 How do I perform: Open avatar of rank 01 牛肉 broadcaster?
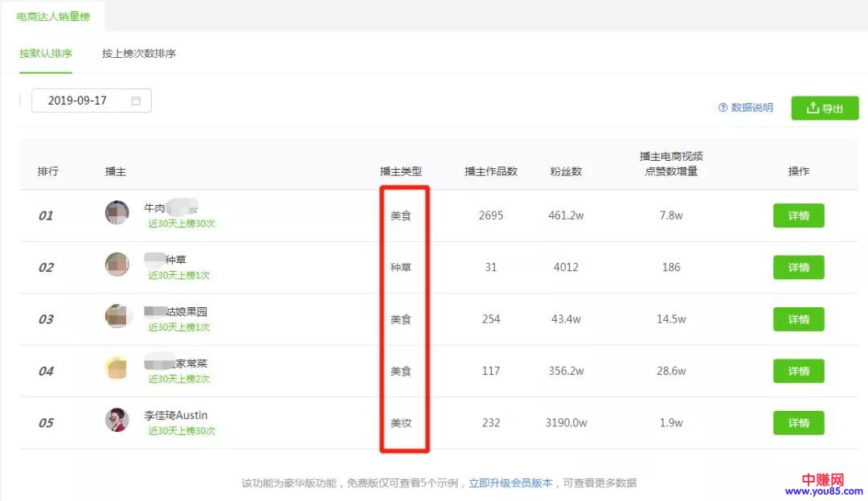[117, 213]
